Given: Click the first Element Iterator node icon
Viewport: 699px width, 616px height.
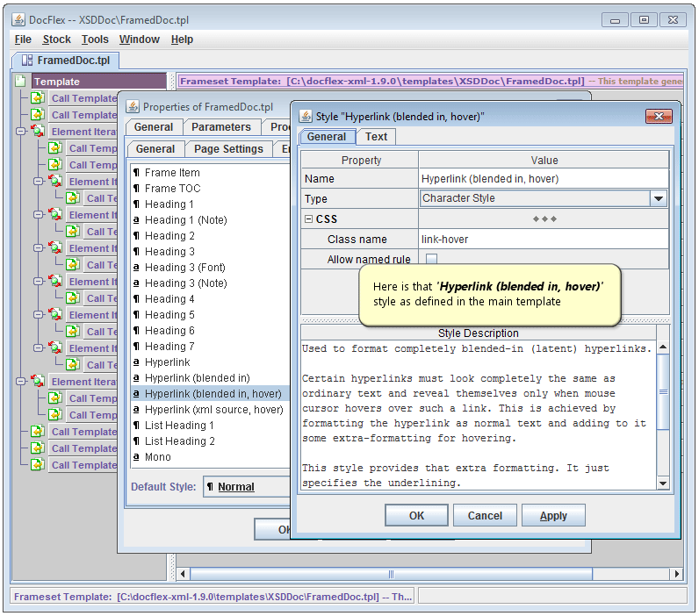Looking at the screenshot, I should click(x=39, y=132).
